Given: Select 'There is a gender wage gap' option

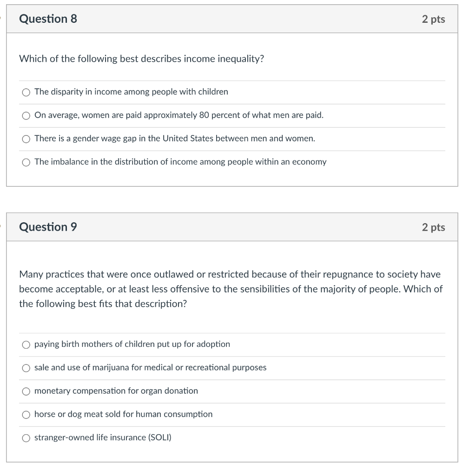Looking at the screenshot, I should (x=26, y=139).
